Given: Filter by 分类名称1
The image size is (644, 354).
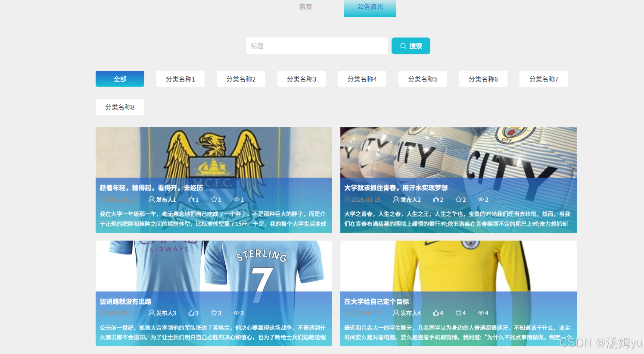Looking at the screenshot, I should click(x=180, y=79).
